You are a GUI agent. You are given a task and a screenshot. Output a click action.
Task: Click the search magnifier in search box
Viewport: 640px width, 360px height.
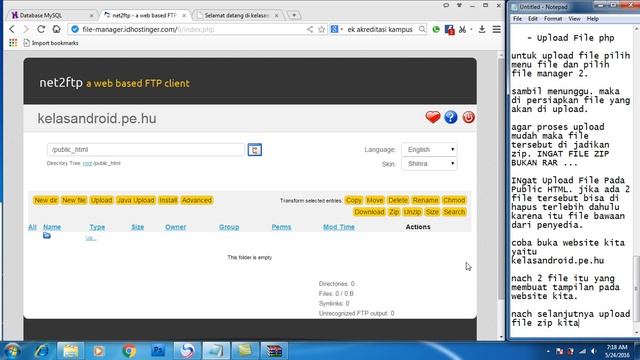click(422, 29)
